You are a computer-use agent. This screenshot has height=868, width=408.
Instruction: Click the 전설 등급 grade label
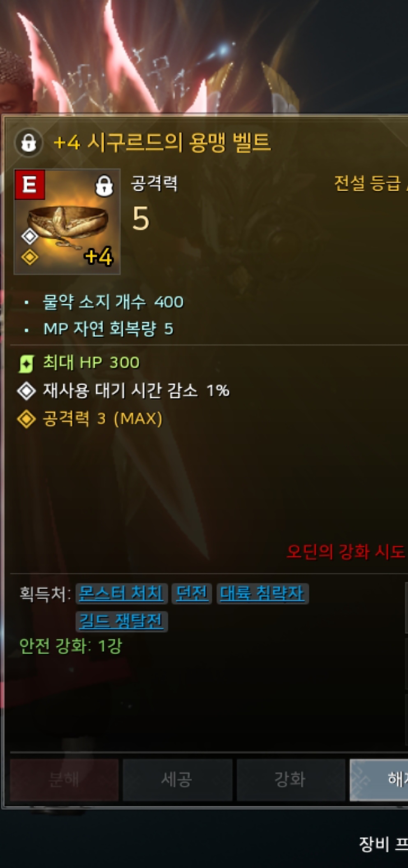tap(367, 183)
